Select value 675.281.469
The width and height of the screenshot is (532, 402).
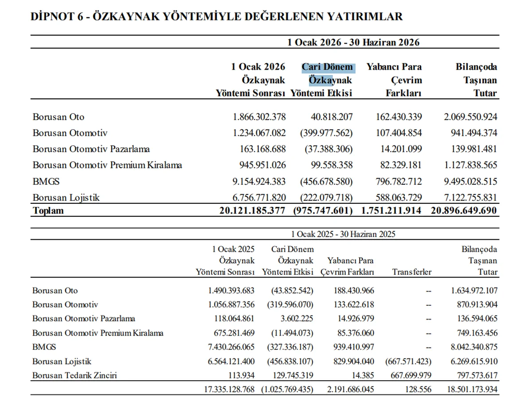coord(234,333)
